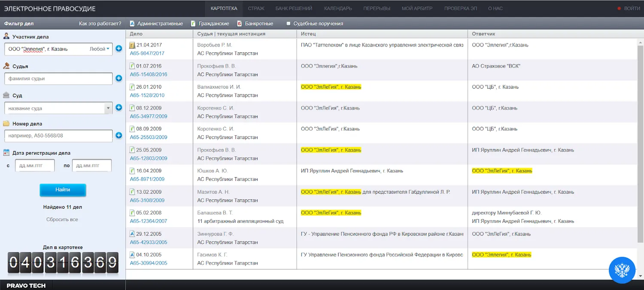Click the Найти search button
Screen dimensions: 644x290
coord(63,190)
